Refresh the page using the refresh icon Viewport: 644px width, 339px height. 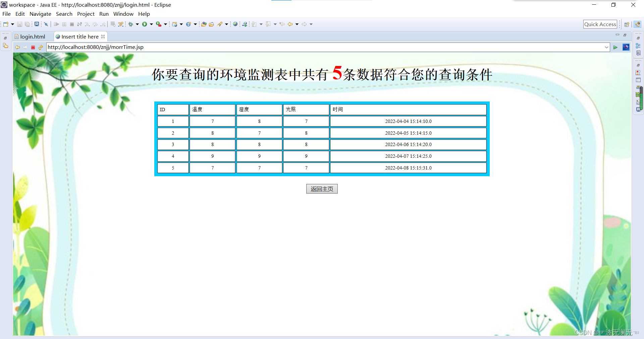[x=41, y=47]
